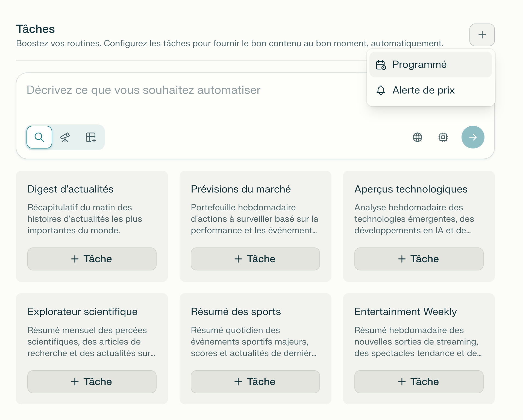Image resolution: width=523 pixels, height=420 pixels.
Task: Click the bell icon for price alert
Action: [381, 90]
